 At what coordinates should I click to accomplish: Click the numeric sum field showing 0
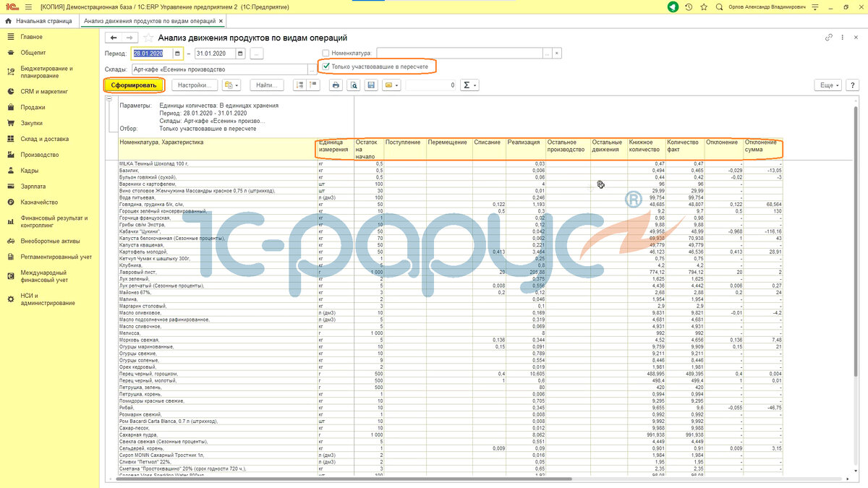(431, 85)
